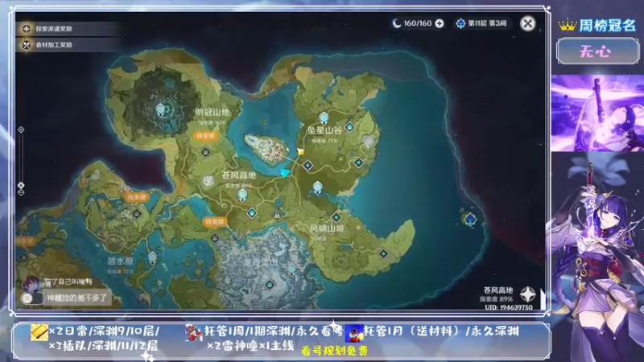Image resolution: width=644 pixels, height=362 pixels.
Task: Open the 第11层 第3间 abyss indicator
Action: coord(481,23)
